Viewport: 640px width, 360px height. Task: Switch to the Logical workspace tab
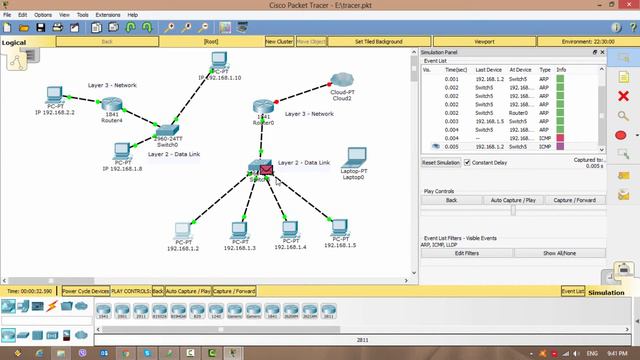pos(14,42)
